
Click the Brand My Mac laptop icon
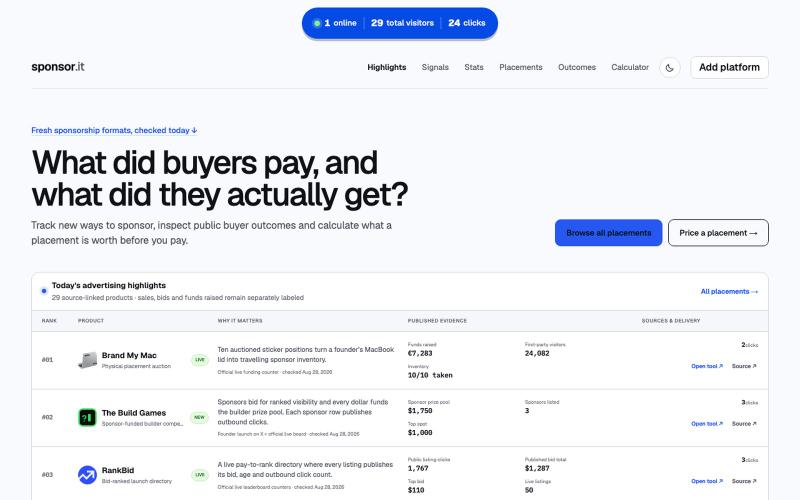click(x=87, y=360)
